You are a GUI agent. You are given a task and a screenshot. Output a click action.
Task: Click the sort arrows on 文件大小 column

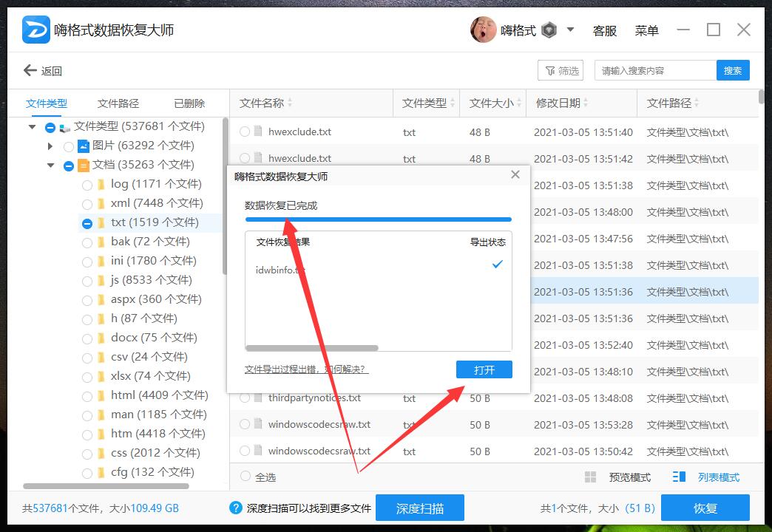519,103
